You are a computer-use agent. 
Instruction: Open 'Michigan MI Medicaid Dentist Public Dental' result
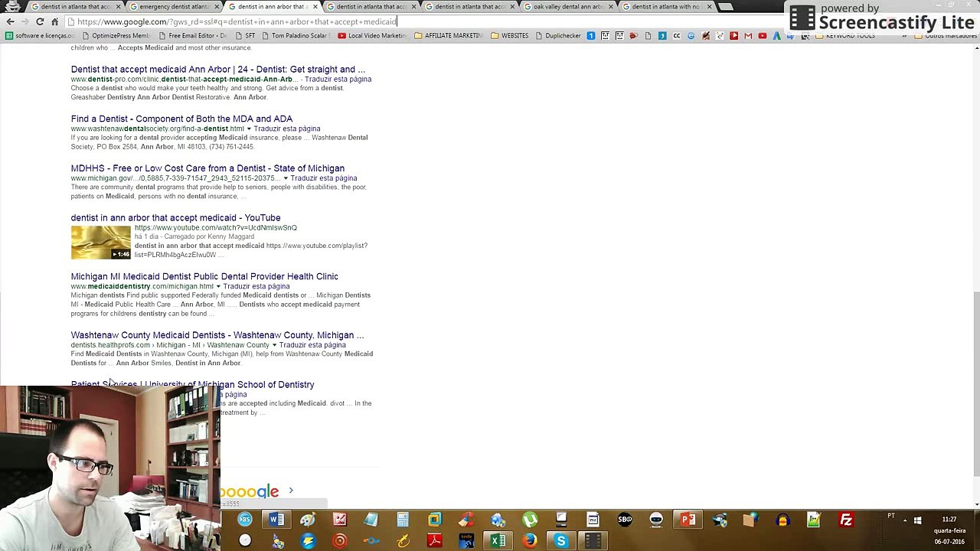pyautogui.click(x=204, y=276)
